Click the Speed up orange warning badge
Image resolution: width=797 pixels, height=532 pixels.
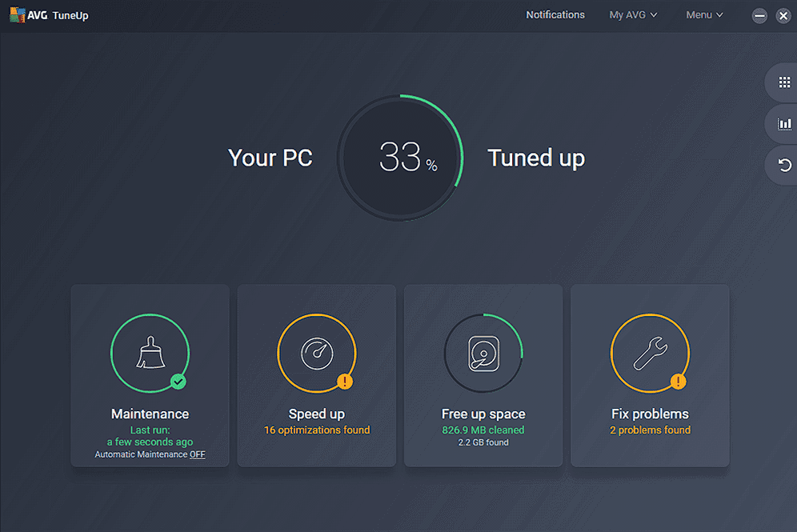pyautogui.click(x=345, y=381)
